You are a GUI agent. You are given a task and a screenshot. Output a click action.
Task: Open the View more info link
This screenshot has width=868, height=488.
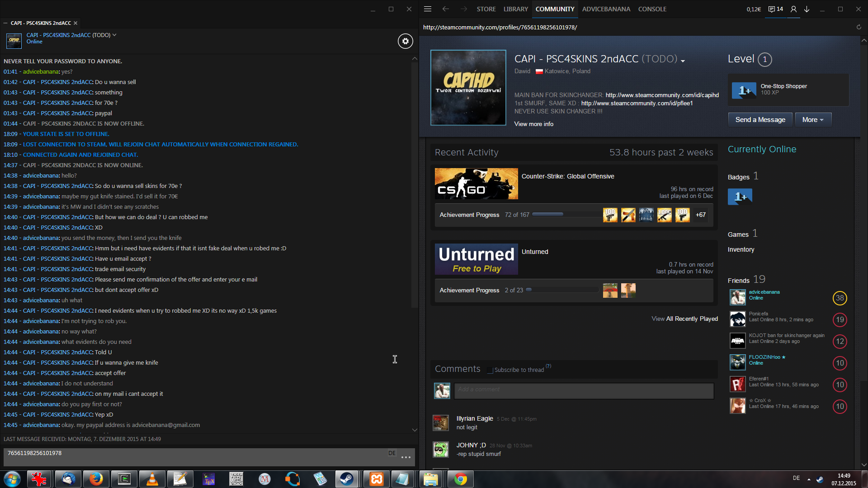(533, 124)
